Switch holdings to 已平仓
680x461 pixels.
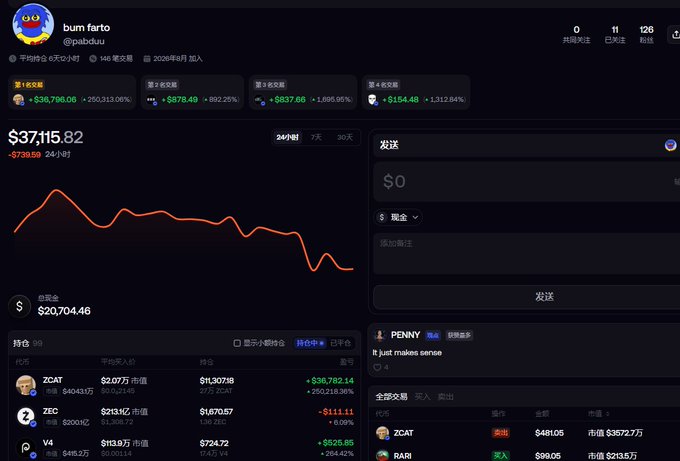340,343
